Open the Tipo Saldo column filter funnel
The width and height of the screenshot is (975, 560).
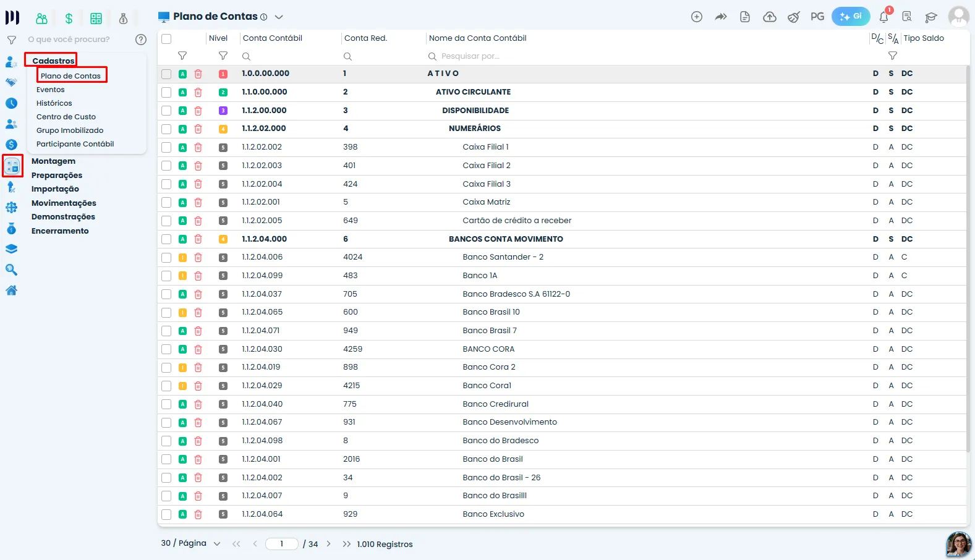(893, 56)
